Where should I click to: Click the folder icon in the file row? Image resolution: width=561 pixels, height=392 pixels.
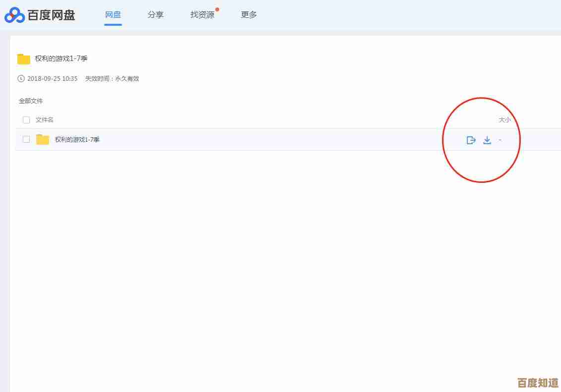[x=43, y=140]
